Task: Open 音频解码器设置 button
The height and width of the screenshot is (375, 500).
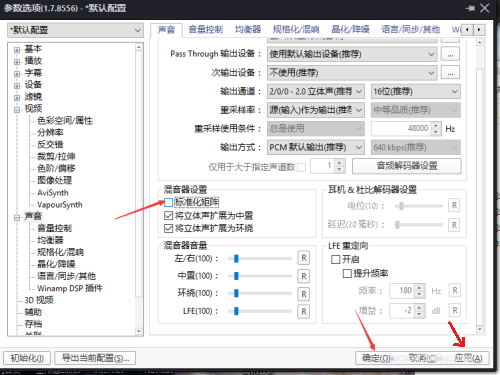Action: (x=407, y=166)
